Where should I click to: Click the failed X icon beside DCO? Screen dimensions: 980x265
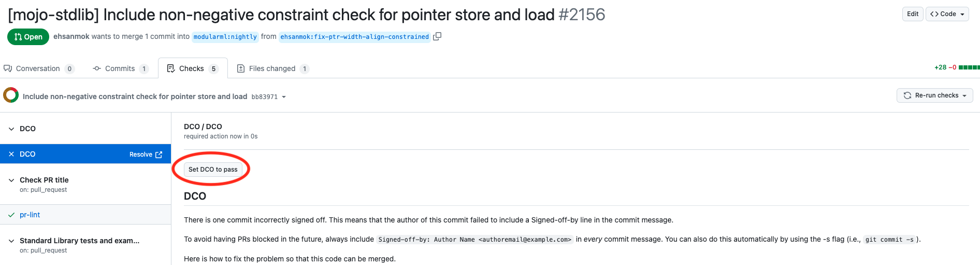pos(11,154)
